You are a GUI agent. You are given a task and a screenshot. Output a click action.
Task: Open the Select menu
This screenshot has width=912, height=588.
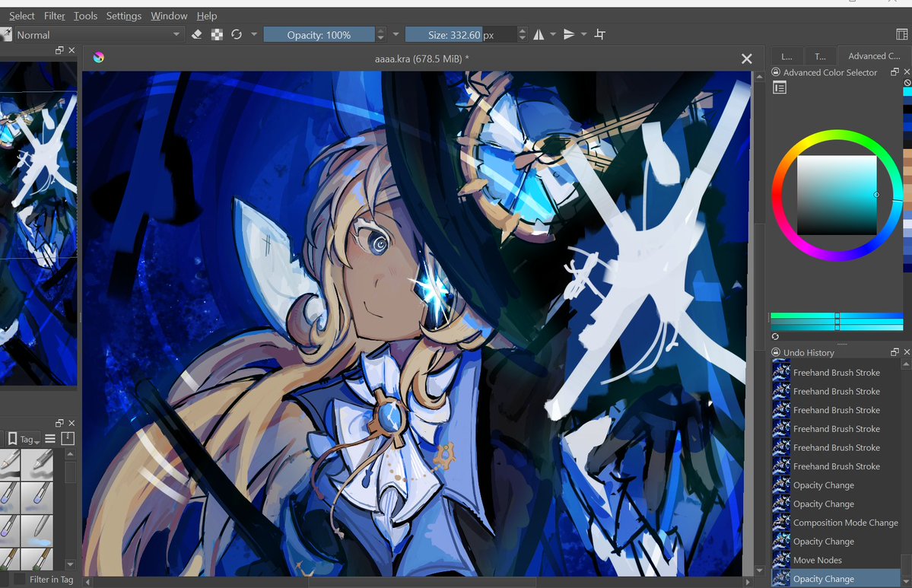21,16
